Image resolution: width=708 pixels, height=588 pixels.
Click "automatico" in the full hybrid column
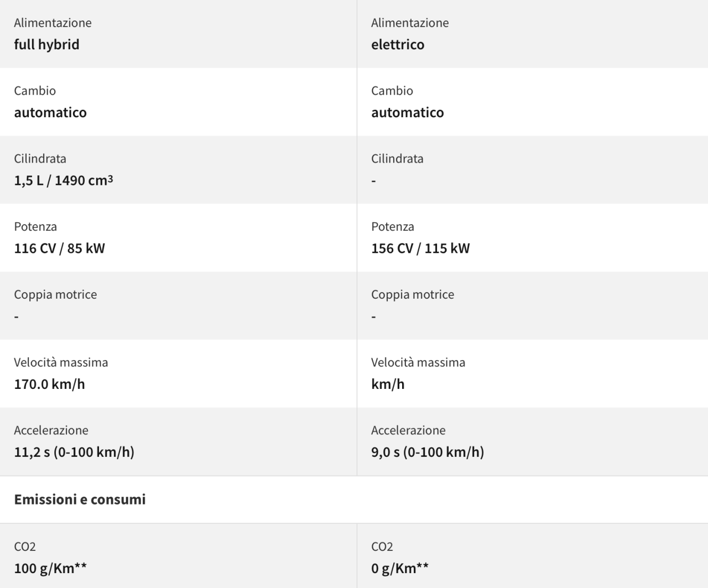50,113
